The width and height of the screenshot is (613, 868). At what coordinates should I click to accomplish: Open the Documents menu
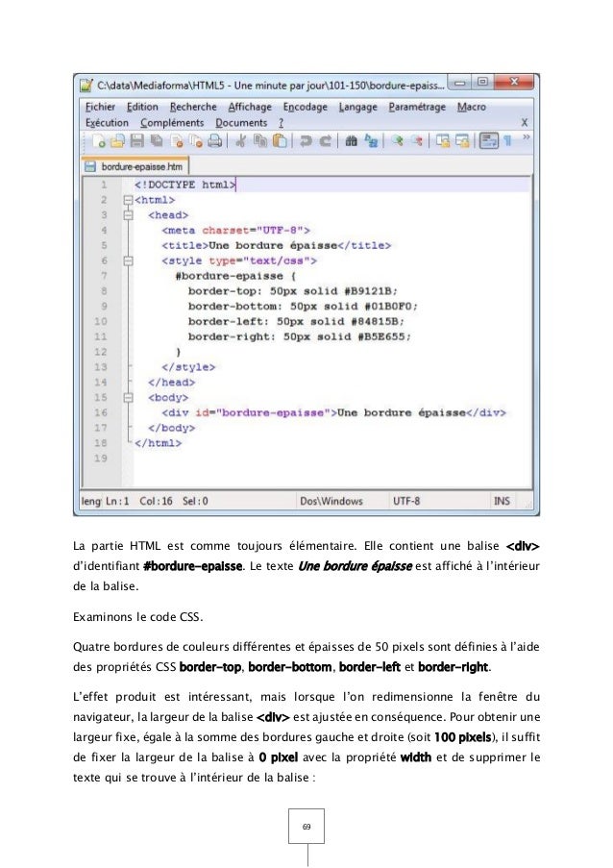[241, 123]
